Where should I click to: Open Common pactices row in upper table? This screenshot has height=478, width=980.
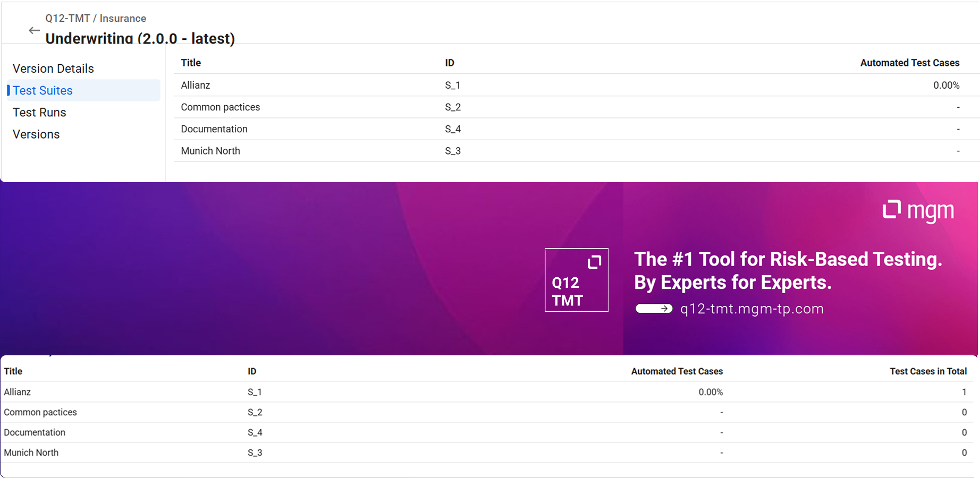point(577,107)
